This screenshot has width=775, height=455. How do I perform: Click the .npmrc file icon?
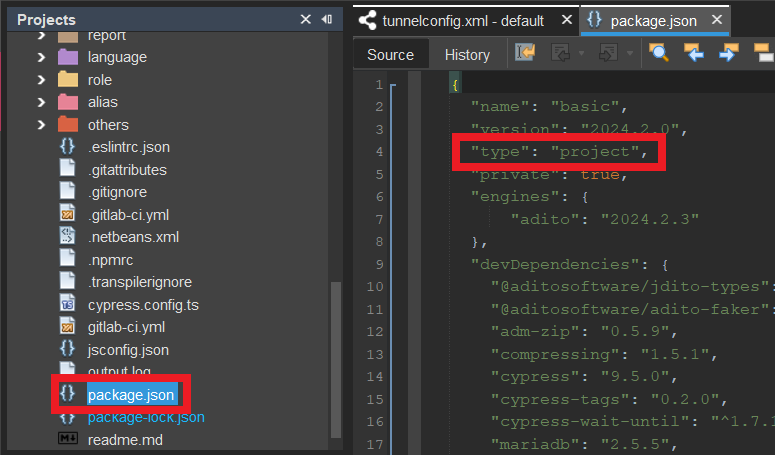[x=67, y=259]
